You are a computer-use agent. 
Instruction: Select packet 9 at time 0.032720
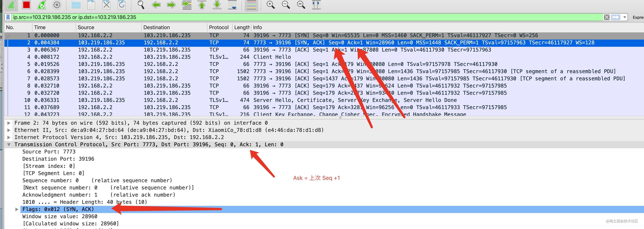[324, 93]
